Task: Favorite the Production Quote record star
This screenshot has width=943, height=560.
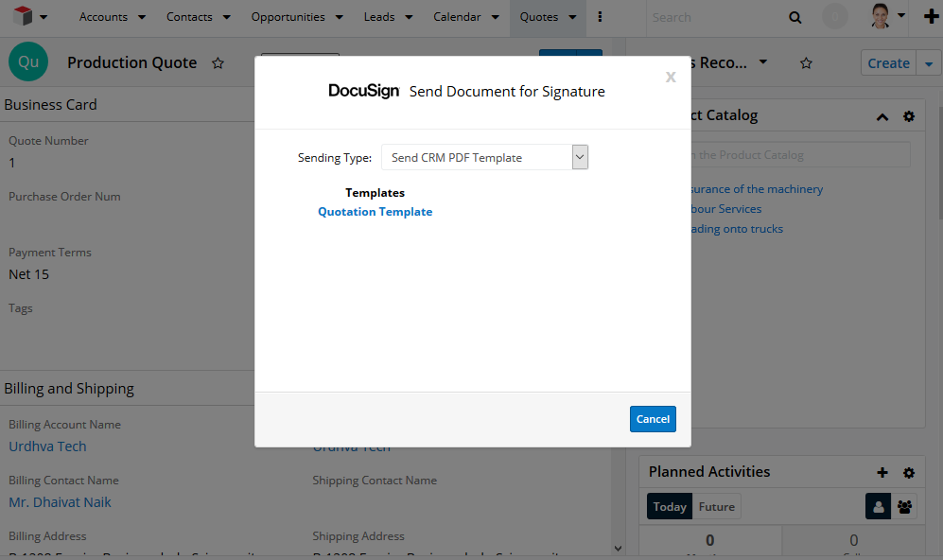Action: (218, 63)
